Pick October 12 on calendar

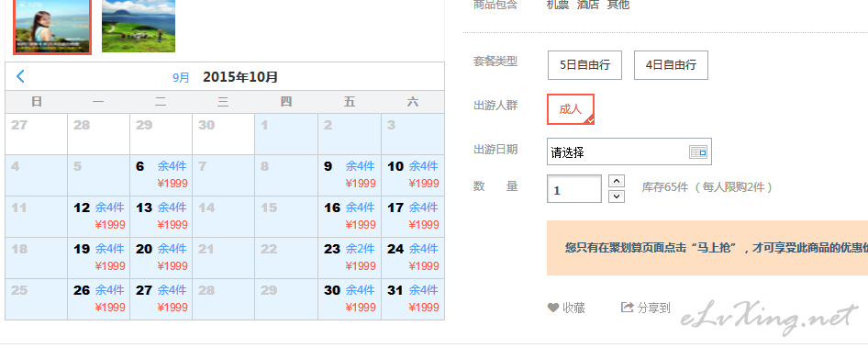(x=98, y=217)
